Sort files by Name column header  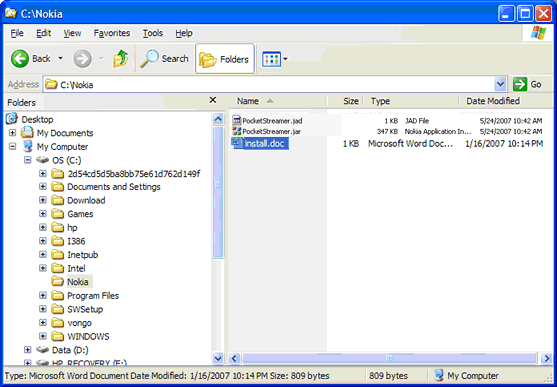point(277,101)
